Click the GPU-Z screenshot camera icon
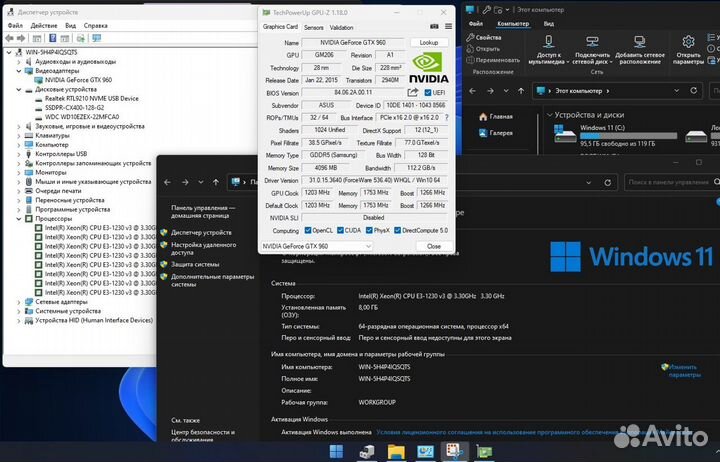This screenshot has height=462, width=720. point(434,27)
